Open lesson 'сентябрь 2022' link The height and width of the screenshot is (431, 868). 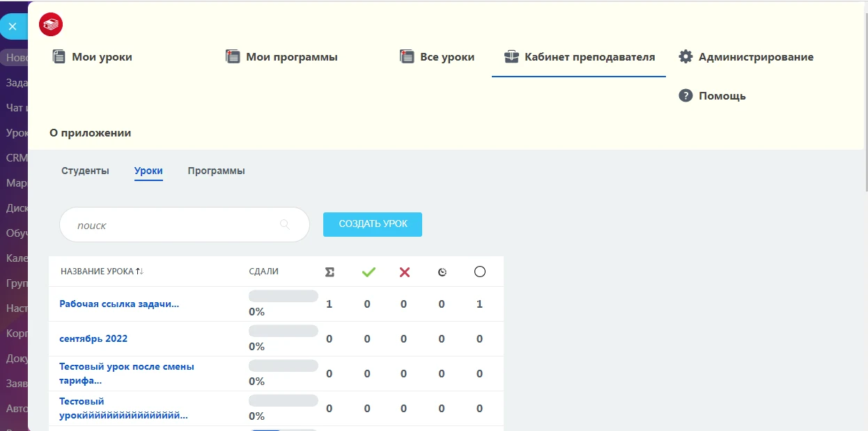[x=93, y=339]
